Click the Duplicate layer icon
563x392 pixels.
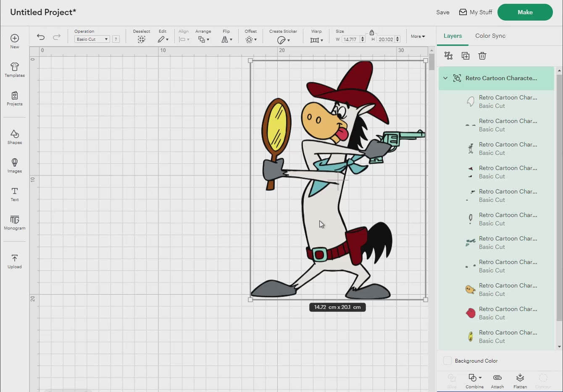pyautogui.click(x=466, y=56)
